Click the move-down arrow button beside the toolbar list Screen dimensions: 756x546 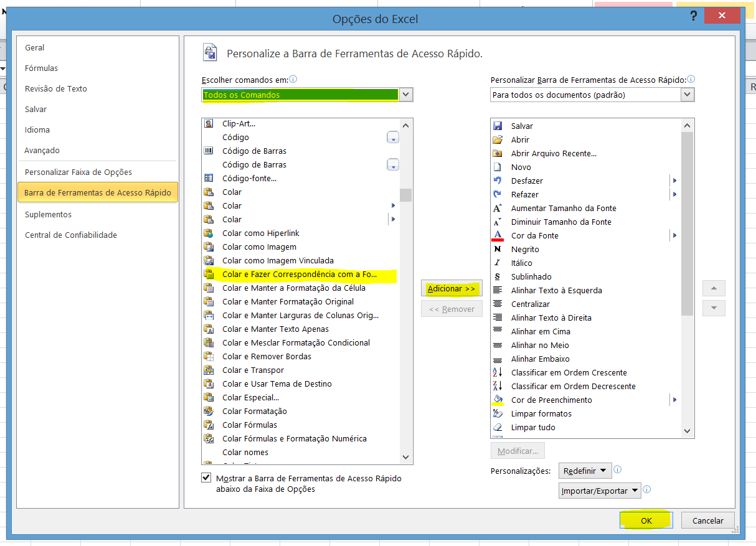[714, 308]
